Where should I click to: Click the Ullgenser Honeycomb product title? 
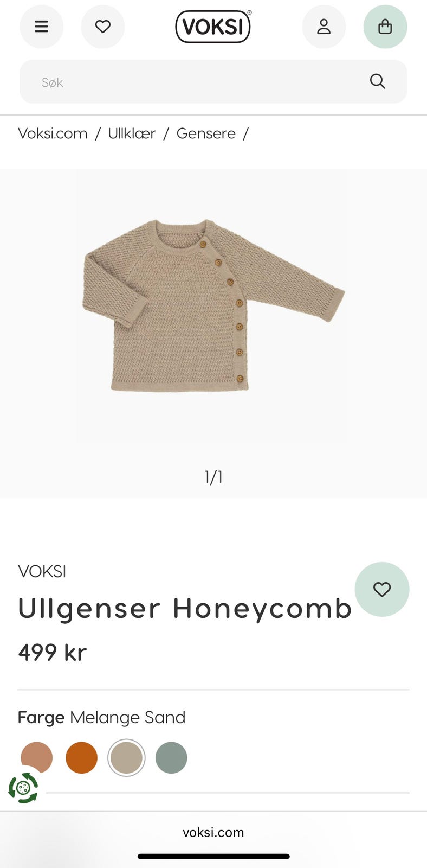click(x=185, y=609)
